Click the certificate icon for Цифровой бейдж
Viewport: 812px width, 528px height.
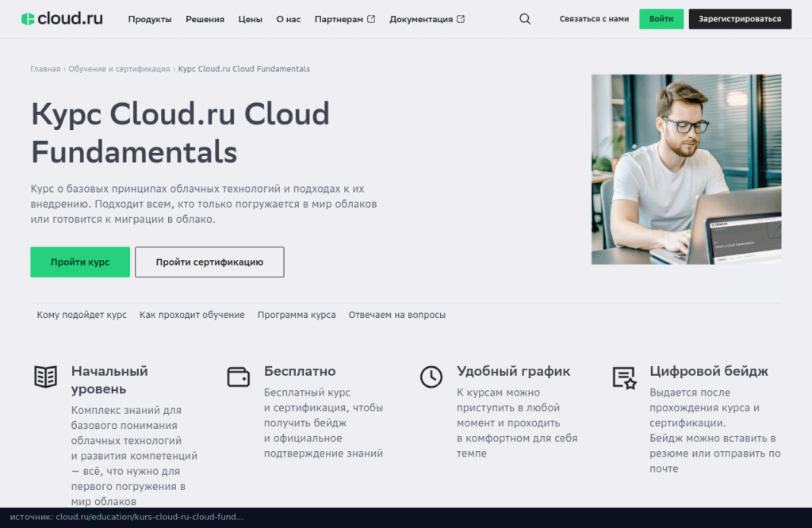coord(624,377)
